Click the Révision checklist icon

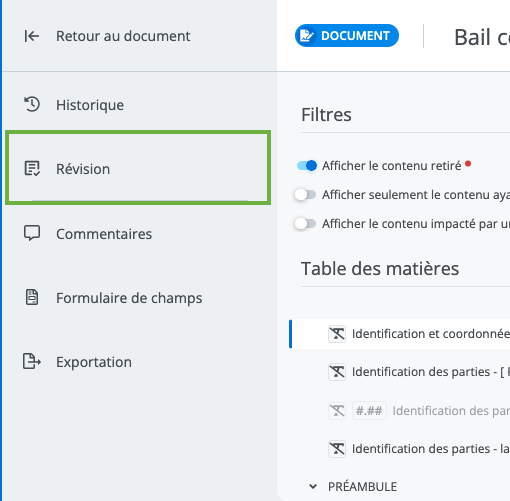coord(32,169)
